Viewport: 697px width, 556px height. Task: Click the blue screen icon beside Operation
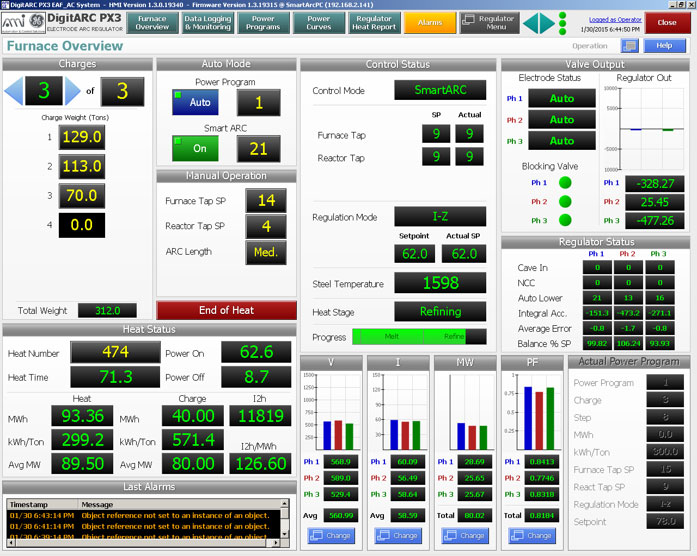tap(629, 46)
